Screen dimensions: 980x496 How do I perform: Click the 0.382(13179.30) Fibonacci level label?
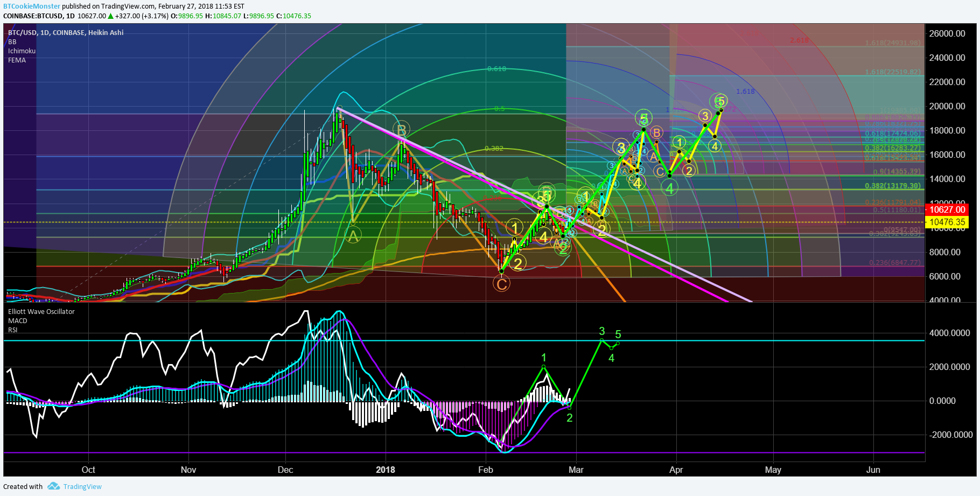[x=893, y=186]
